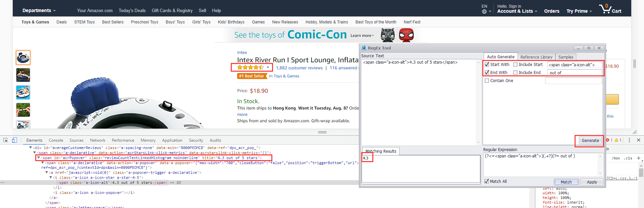
Task: Maximize the RegEx Tool window
Action: point(589,48)
